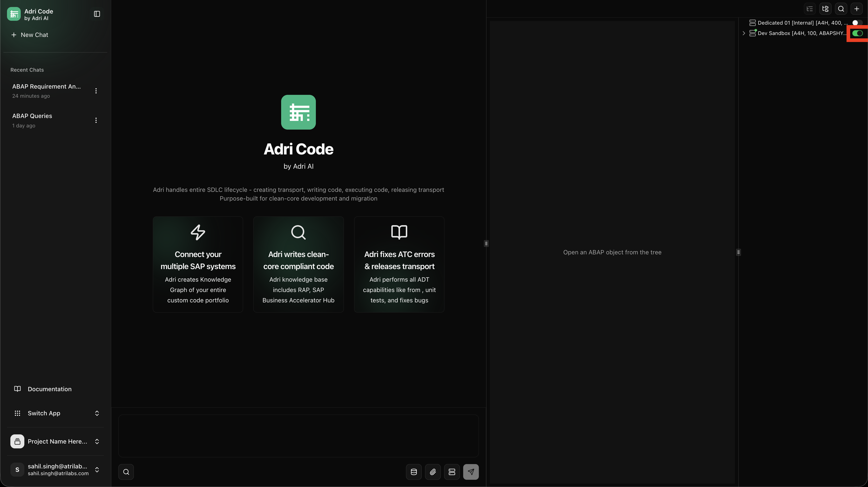Open the search icon in the message bar
This screenshot has width=868, height=487.
tap(126, 472)
